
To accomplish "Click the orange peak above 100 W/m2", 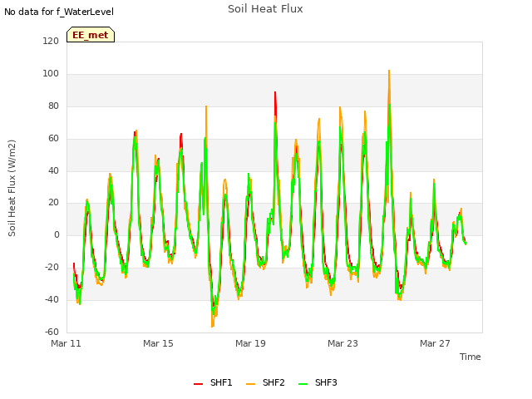I will (389, 71).
